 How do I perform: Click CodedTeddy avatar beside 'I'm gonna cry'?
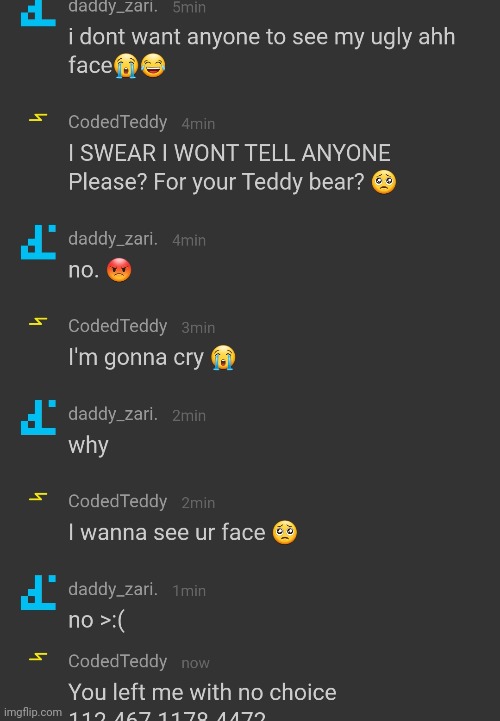38,322
